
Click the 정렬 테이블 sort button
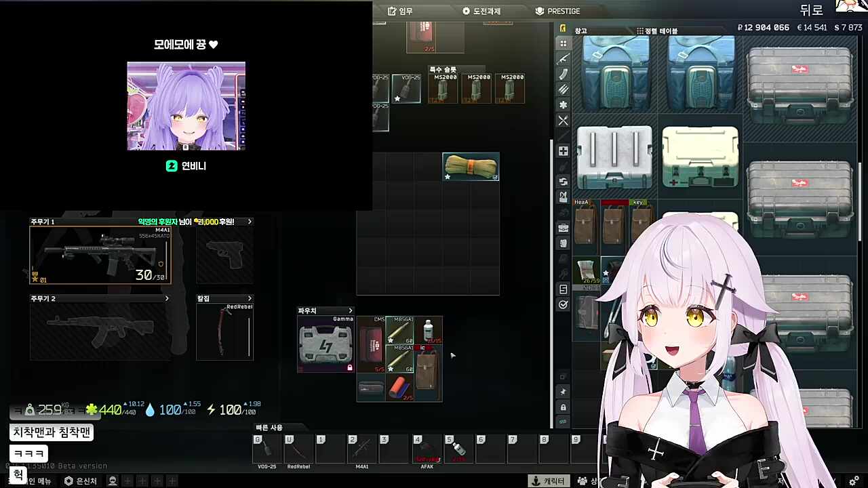(x=656, y=30)
